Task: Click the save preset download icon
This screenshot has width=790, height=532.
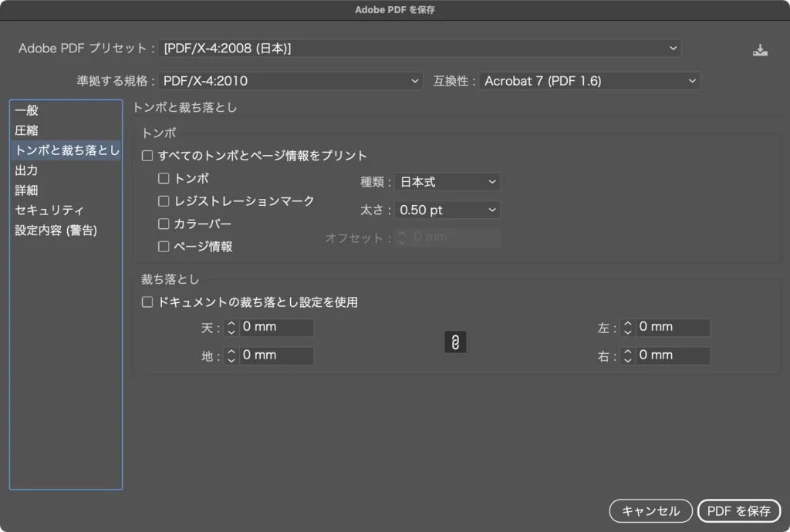Action: pos(760,50)
